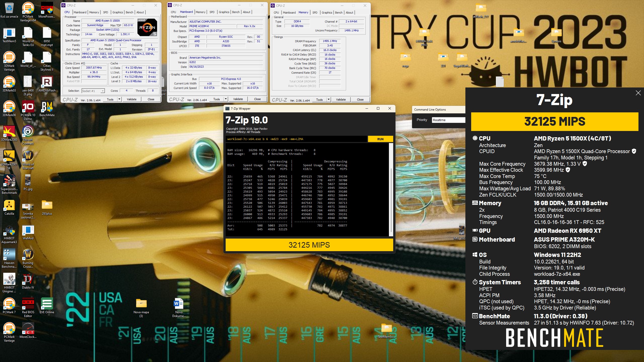
Task: Expand Tools arrow in Mainboard CPU-Z window
Action: click(226, 99)
